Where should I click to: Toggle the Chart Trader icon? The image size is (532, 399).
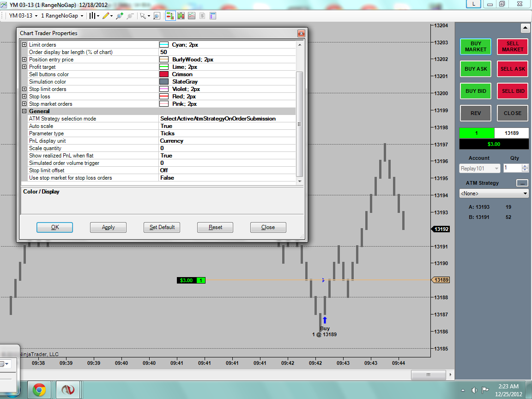[x=170, y=16]
